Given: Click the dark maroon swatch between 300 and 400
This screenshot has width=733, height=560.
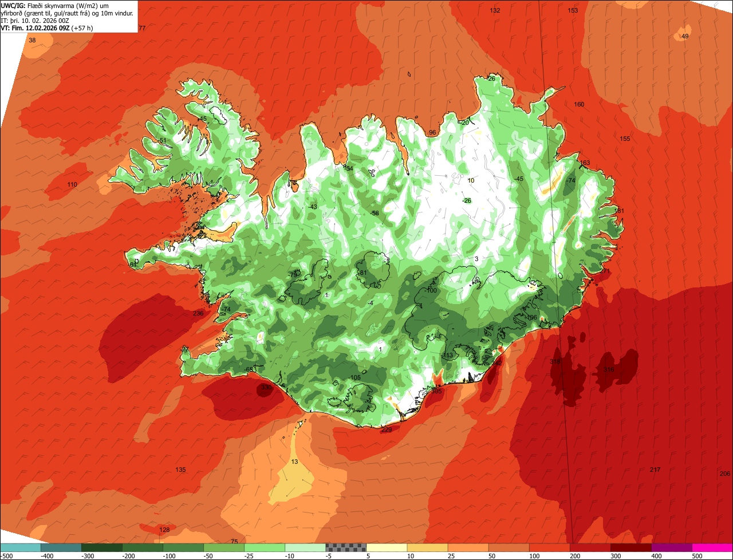Looking at the screenshot, I should (631, 547).
